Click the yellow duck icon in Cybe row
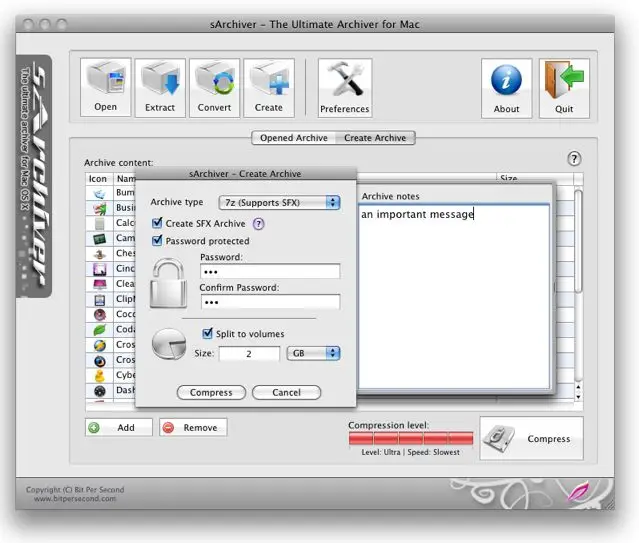The width and height of the screenshot is (639, 543). tap(99, 375)
